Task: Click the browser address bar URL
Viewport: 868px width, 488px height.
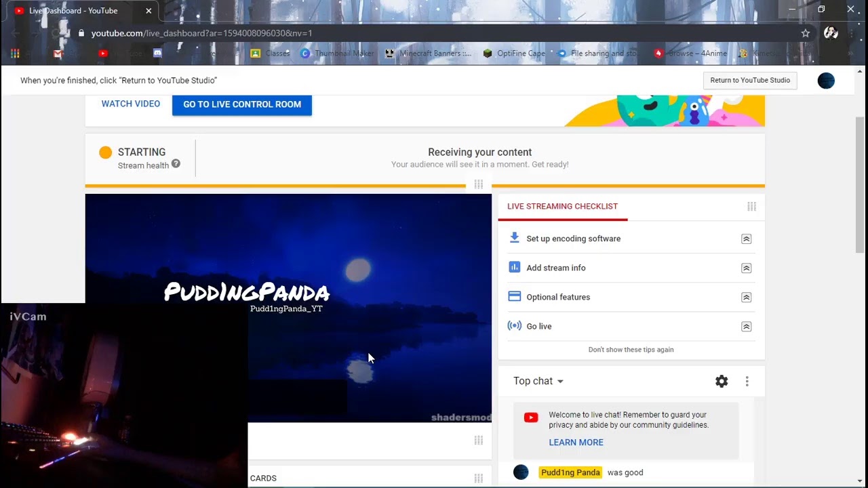Action: [x=201, y=33]
